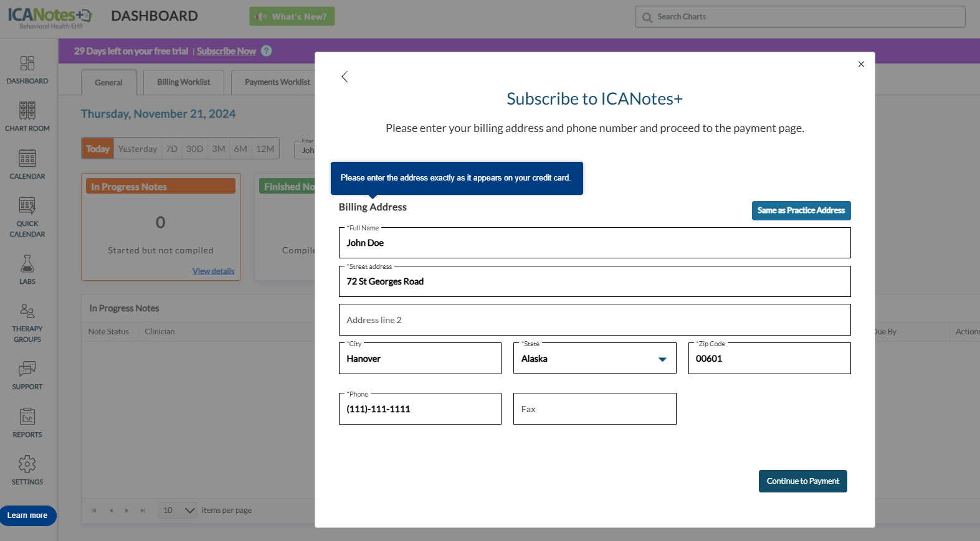Click the back arrow in subscribe dialog

(x=345, y=77)
